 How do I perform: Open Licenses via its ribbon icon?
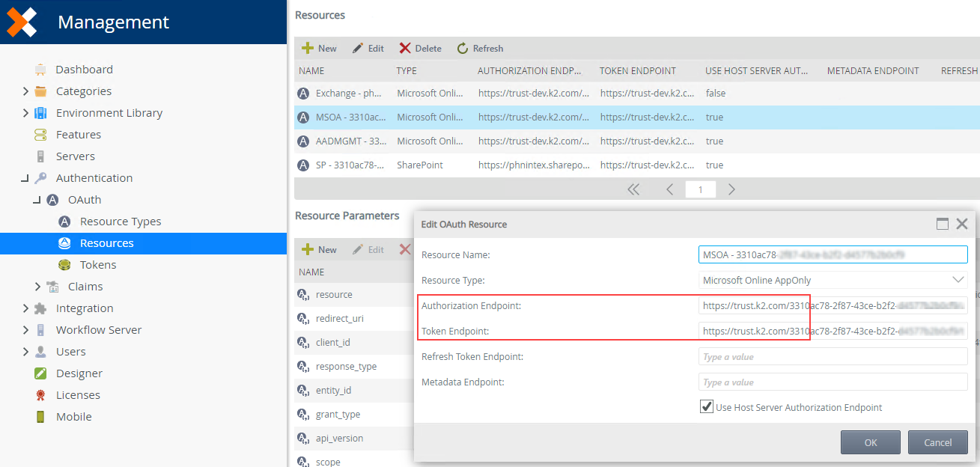pyautogui.click(x=40, y=395)
